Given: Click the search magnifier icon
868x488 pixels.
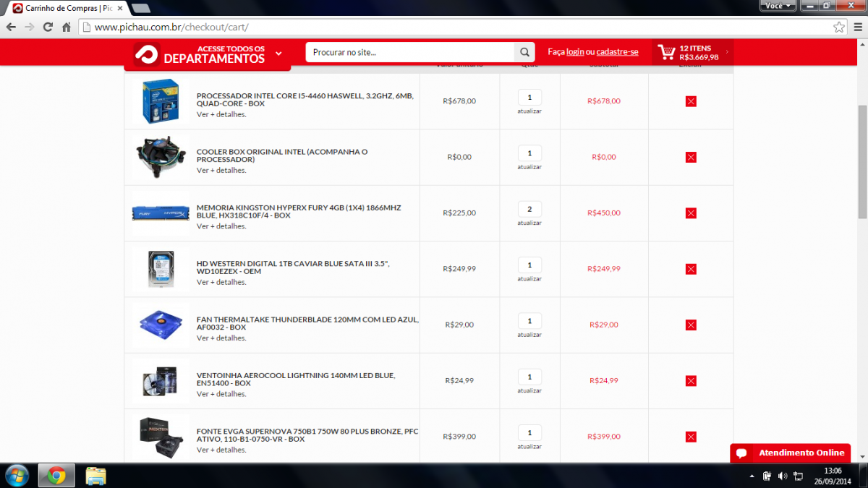Looking at the screenshot, I should [x=524, y=52].
